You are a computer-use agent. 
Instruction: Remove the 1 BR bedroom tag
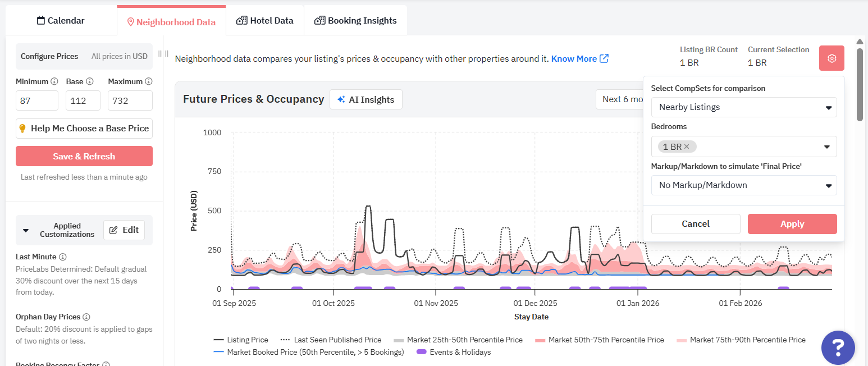687,147
